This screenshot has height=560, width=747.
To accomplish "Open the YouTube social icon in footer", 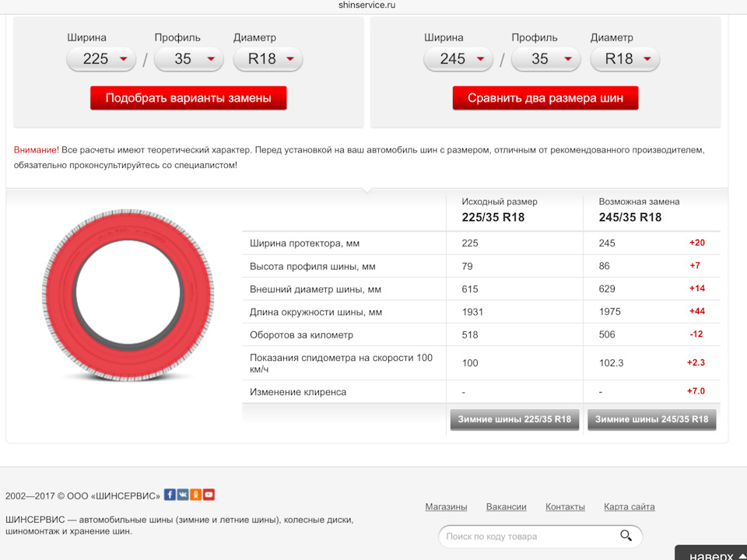I will coord(209,495).
